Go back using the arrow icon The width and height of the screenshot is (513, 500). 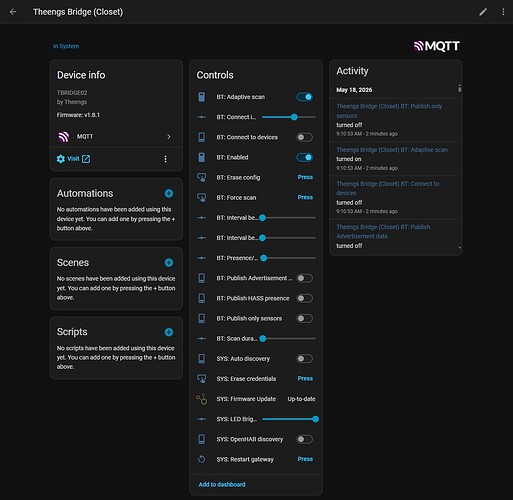pos(13,12)
